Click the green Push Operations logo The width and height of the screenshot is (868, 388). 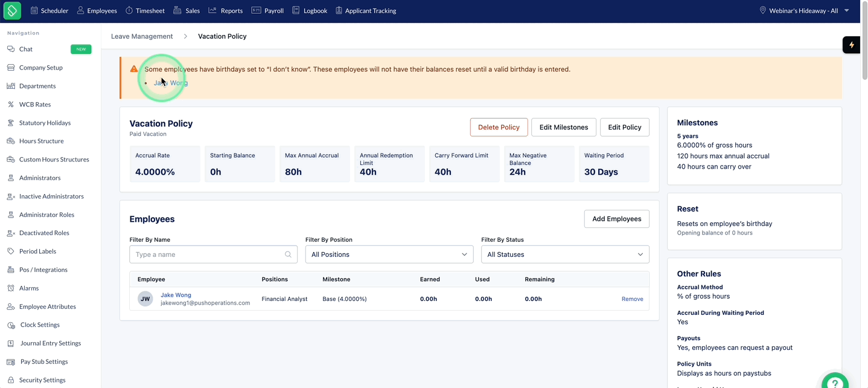click(x=12, y=10)
